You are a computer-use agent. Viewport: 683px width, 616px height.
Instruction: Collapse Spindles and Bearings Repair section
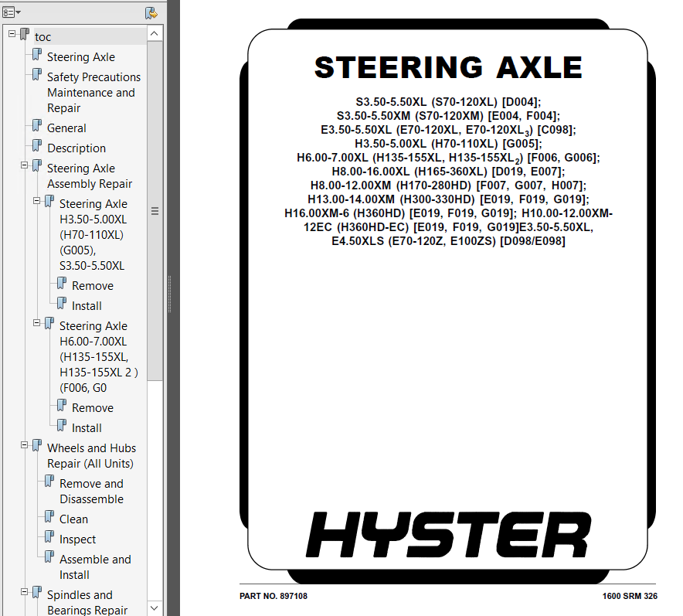[x=25, y=591]
